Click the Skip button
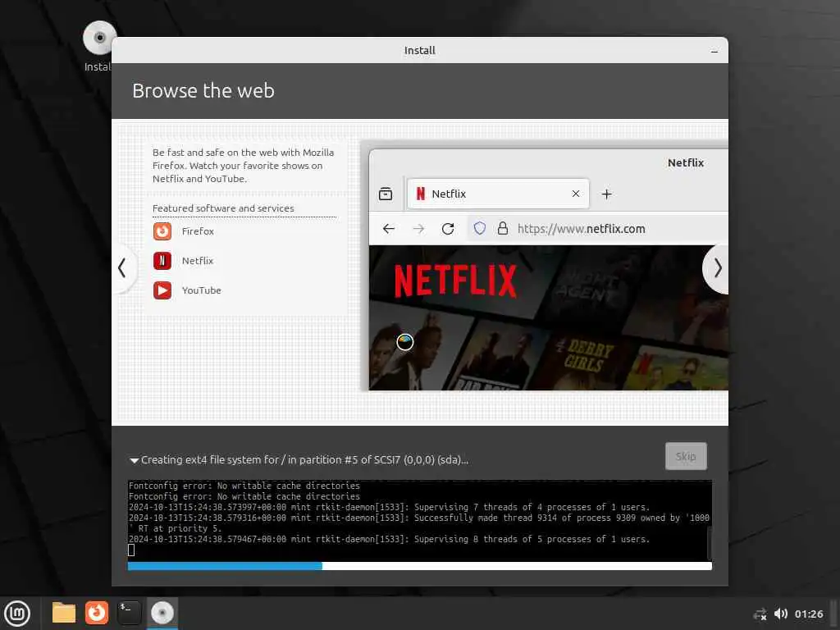 (x=686, y=456)
